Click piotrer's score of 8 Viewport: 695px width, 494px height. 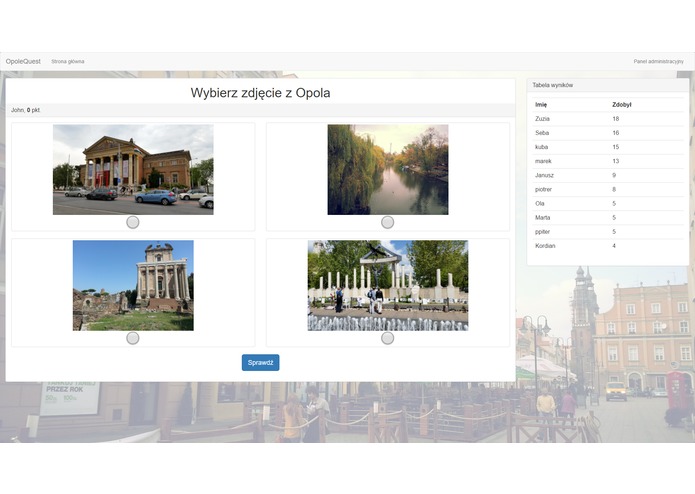[614, 190]
